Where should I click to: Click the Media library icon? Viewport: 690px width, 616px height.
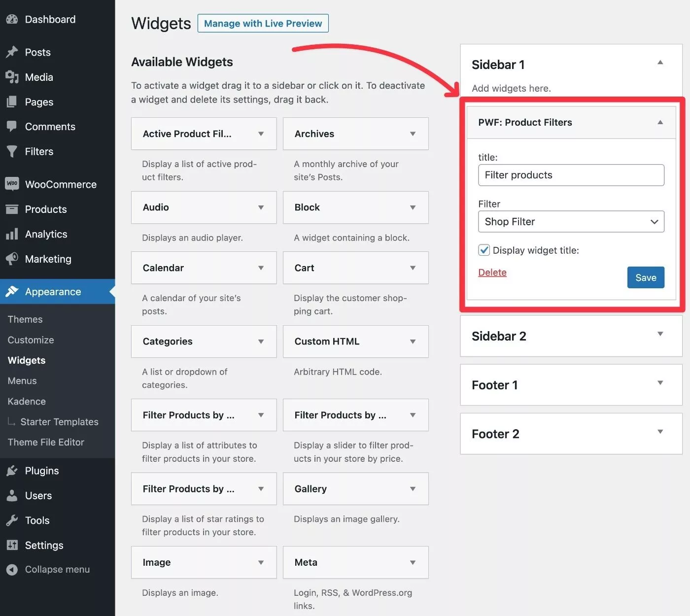coord(12,77)
